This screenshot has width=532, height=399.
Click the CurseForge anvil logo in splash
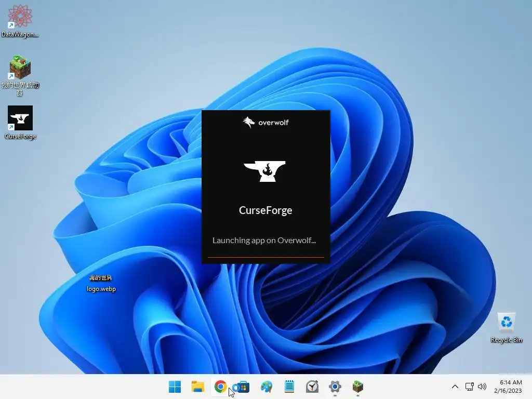264,171
